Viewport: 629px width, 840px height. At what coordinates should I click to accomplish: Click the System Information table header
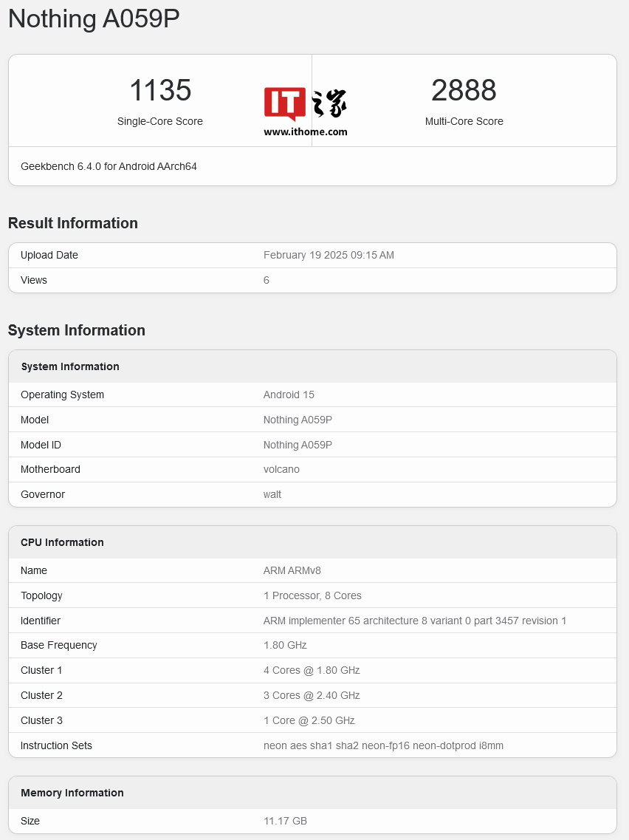70,366
